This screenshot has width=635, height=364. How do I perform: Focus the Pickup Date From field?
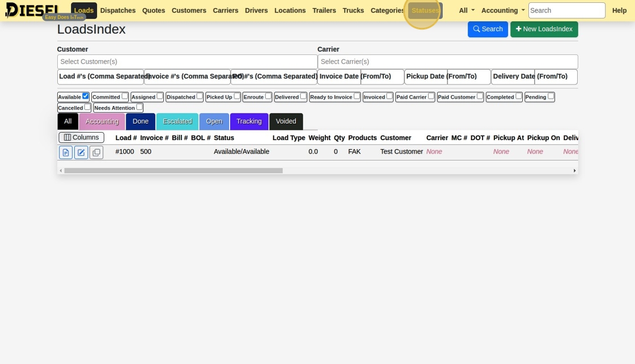coord(426,77)
